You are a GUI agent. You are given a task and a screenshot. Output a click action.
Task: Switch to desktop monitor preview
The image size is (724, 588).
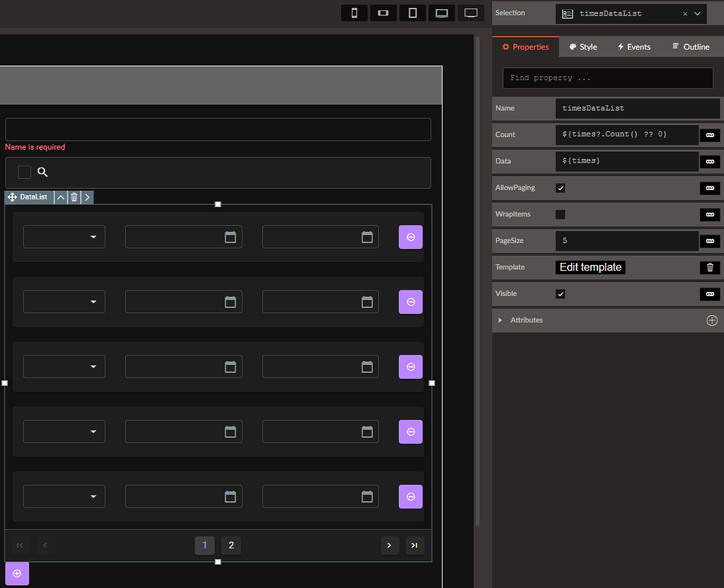pyautogui.click(x=471, y=13)
